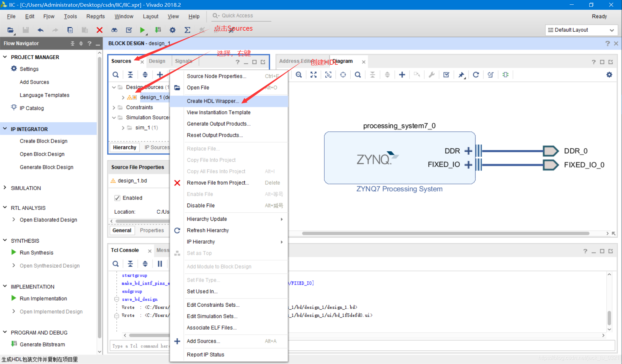Click the Diagram search magnifier icon

(x=358, y=75)
